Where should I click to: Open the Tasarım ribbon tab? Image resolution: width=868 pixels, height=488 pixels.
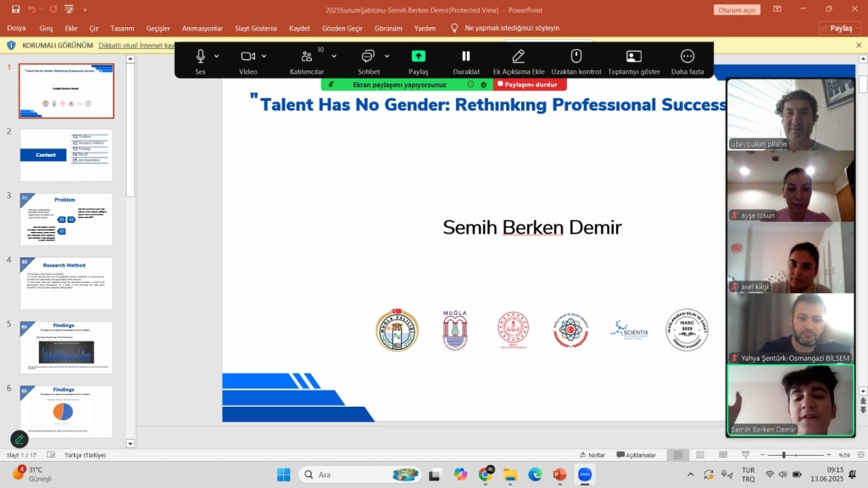122,28
